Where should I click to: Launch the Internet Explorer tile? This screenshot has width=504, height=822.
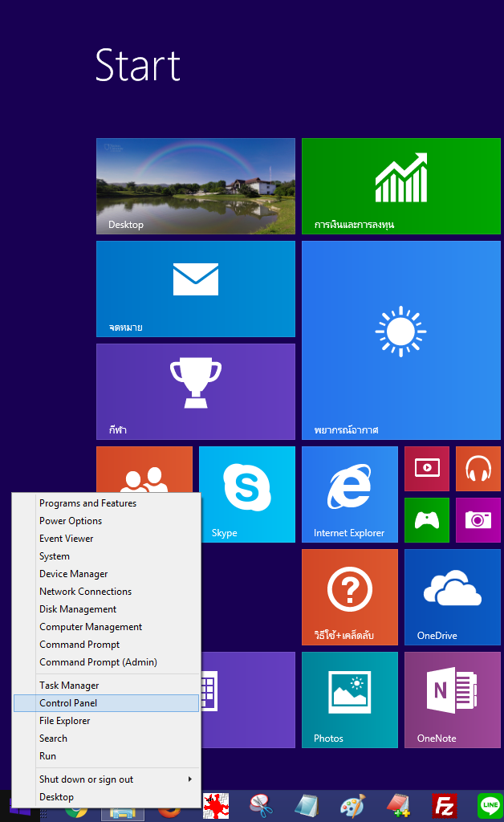point(349,494)
